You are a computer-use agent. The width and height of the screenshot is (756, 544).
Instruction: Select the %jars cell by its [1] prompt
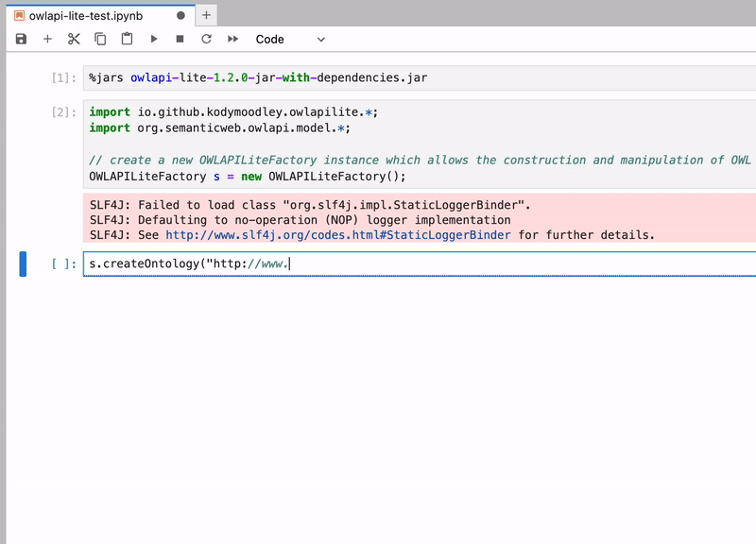[x=63, y=77]
